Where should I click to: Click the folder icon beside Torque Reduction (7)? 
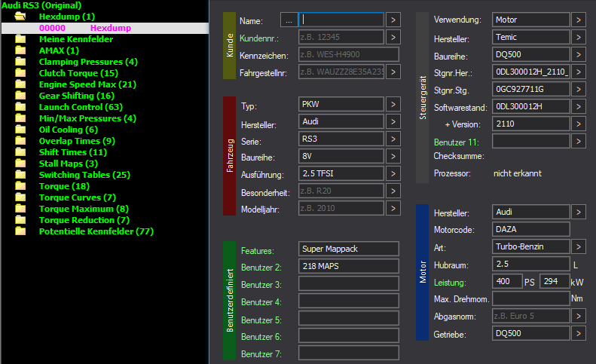pos(20,220)
